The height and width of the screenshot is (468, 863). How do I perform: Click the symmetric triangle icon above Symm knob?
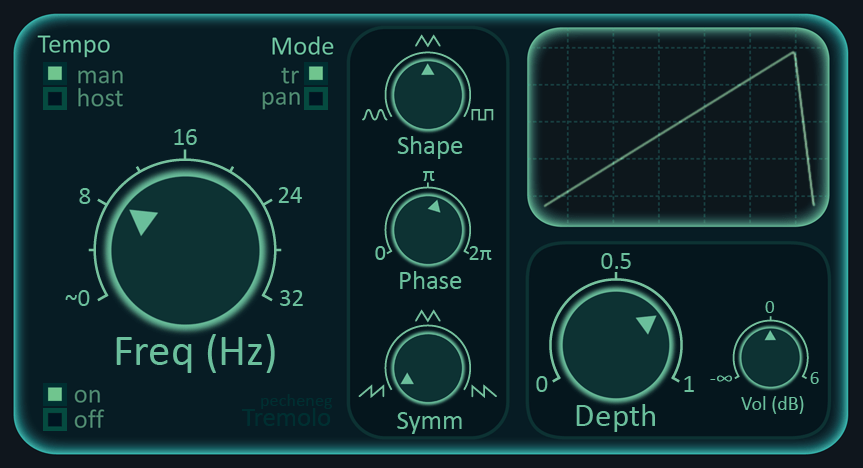click(428, 316)
